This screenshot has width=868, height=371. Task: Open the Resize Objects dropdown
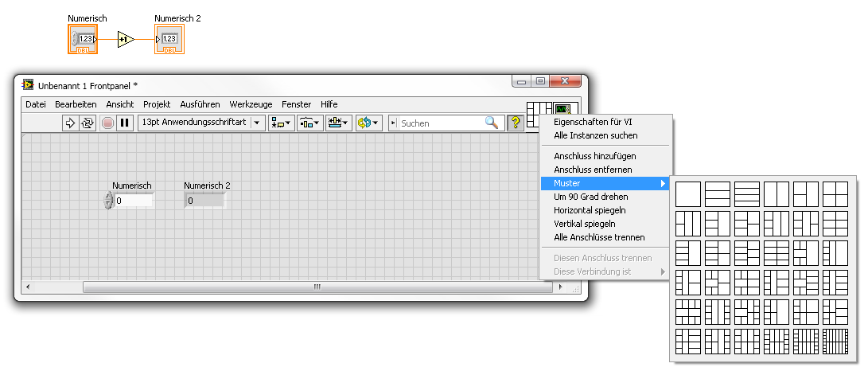(x=339, y=123)
